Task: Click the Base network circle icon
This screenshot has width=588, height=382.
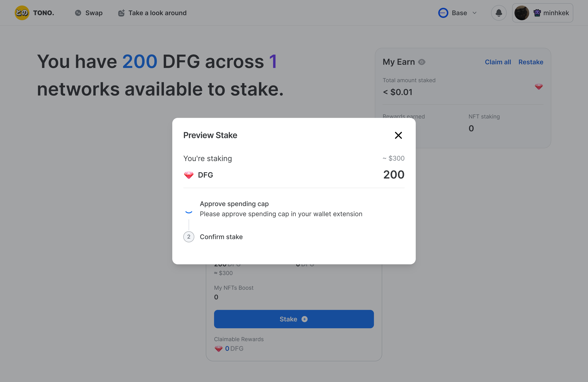Action: tap(443, 13)
